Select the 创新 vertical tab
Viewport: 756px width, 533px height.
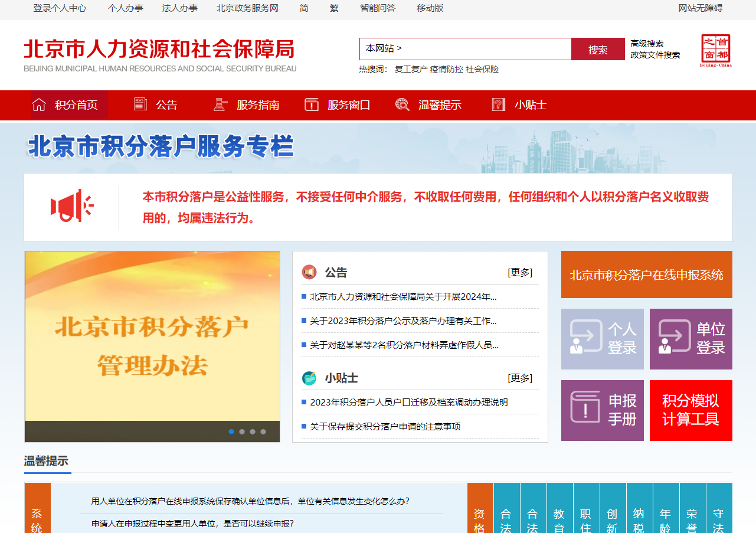point(613,508)
